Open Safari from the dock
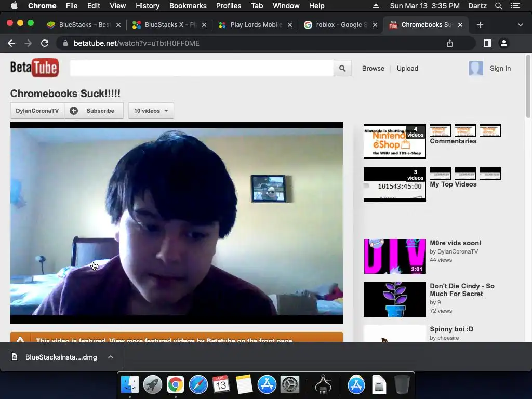The height and width of the screenshot is (399, 532). tap(198, 385)
